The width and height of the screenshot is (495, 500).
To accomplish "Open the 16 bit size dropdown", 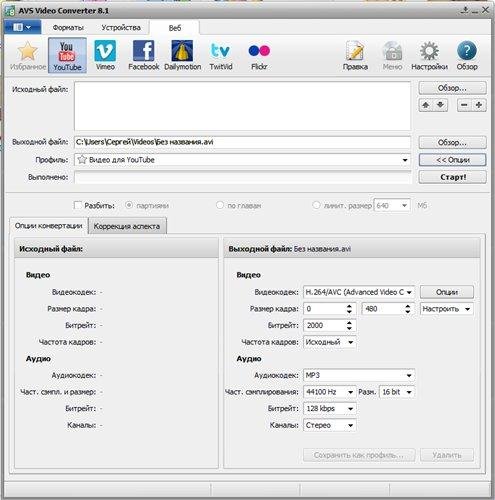I will [x=397, y=392].
